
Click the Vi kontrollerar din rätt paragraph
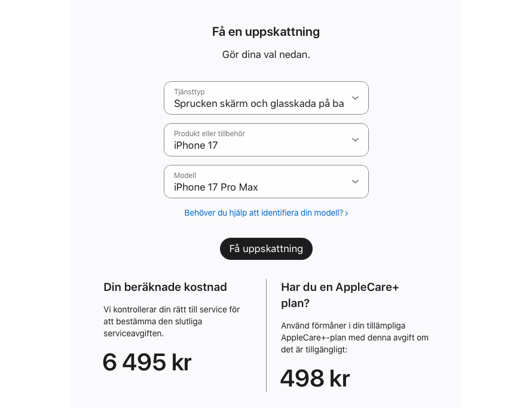coord(172,321)
